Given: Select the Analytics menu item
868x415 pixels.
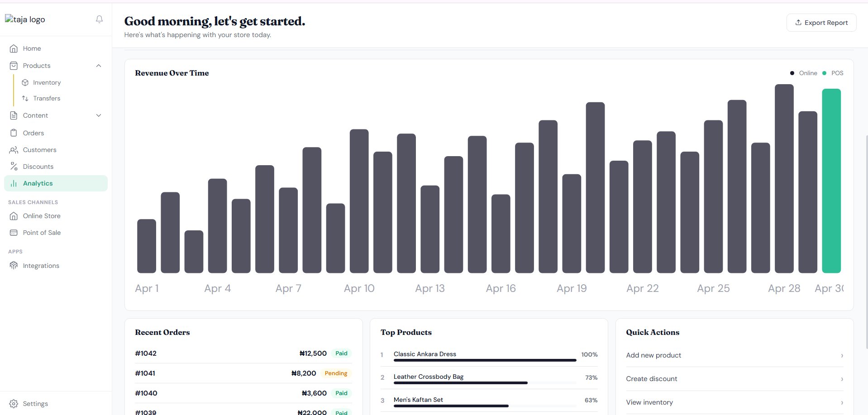Looking at the screenshot, I should pos(56,183).
